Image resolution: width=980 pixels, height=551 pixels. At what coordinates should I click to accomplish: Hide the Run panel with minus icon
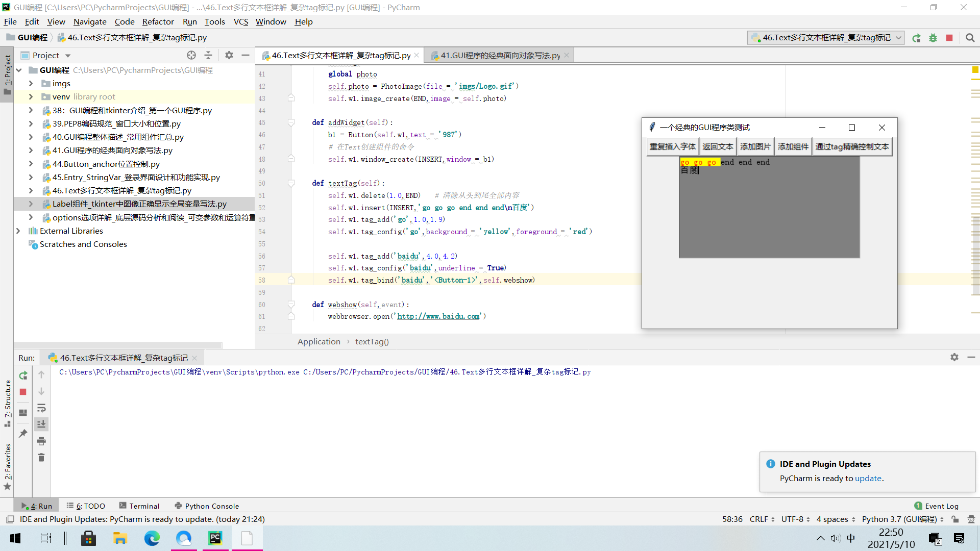(971, 357)
